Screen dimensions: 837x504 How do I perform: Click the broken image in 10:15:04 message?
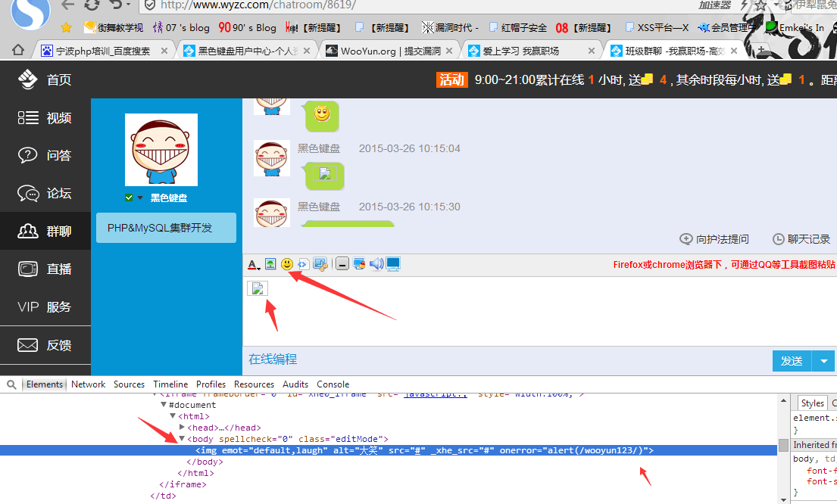point(324,173)
